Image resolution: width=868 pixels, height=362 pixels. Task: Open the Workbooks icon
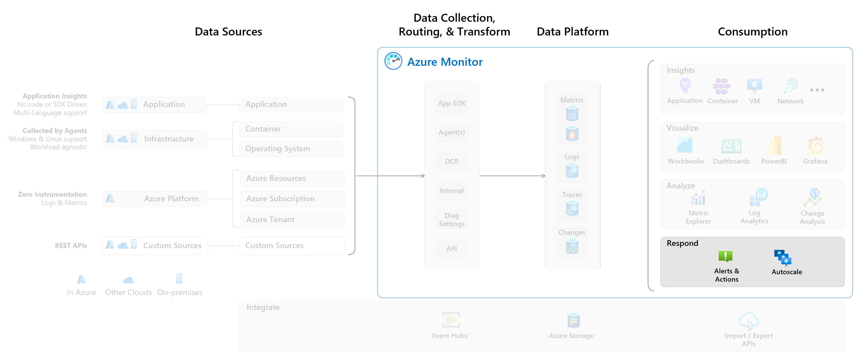tap(685, 145)
